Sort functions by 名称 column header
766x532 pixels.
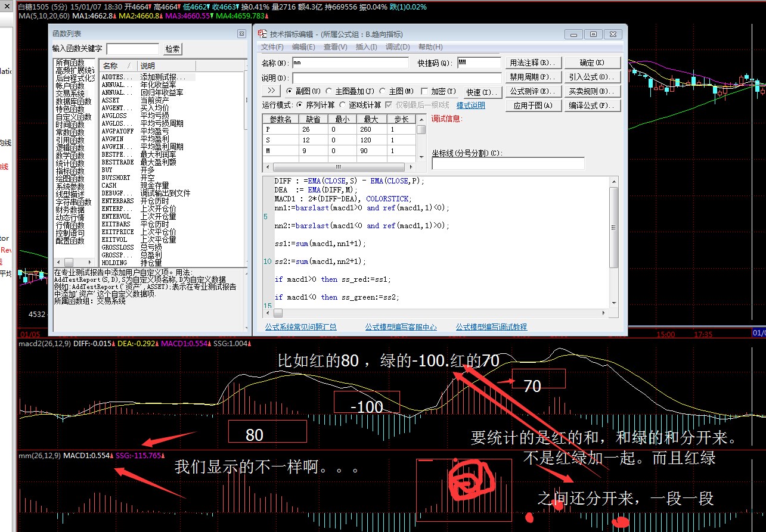click(118, 66)
